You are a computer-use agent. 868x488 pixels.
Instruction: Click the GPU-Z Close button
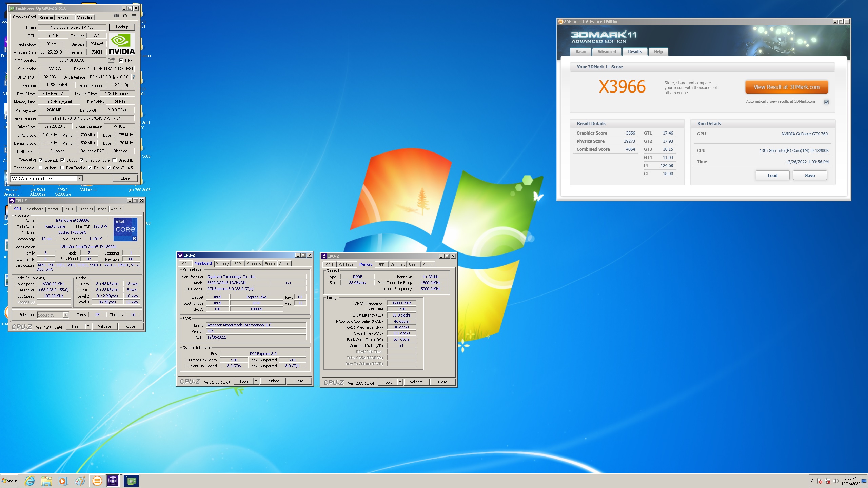[125, 178]
